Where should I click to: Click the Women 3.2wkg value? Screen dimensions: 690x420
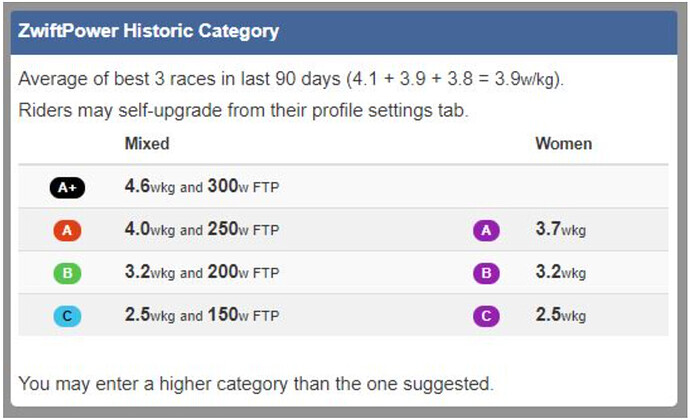(561, 272)
